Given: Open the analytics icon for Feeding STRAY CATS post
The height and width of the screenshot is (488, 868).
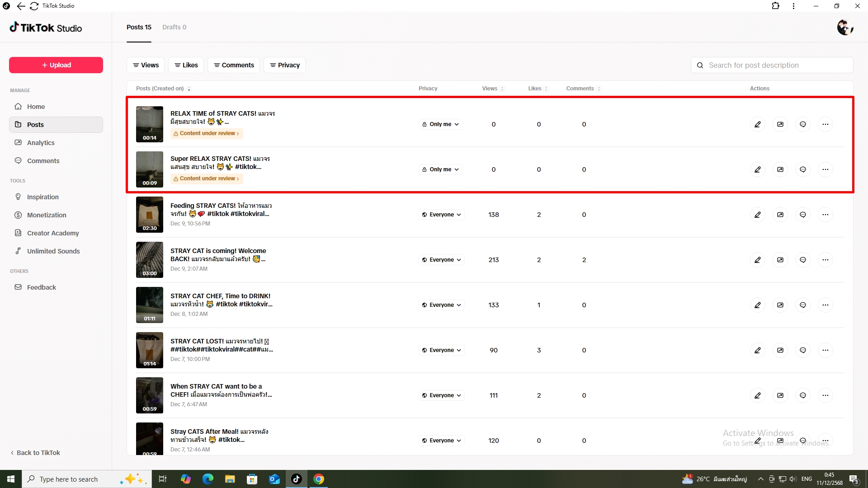Looking at the screenshot, I should point(780,215).
